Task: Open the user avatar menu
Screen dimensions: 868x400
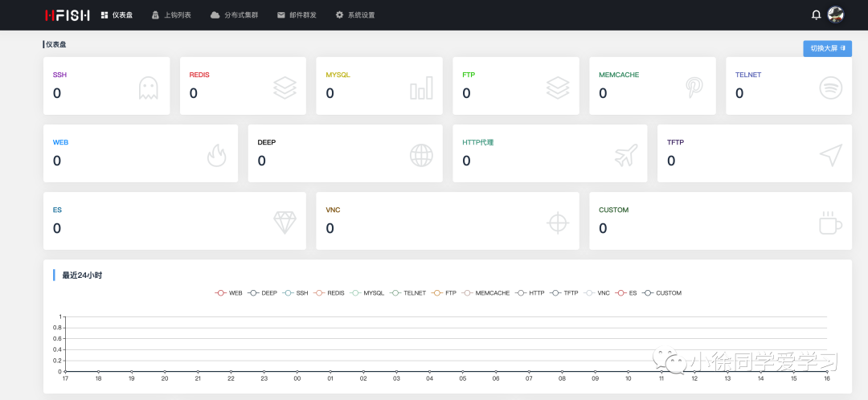Action: (x=835, y=15)
